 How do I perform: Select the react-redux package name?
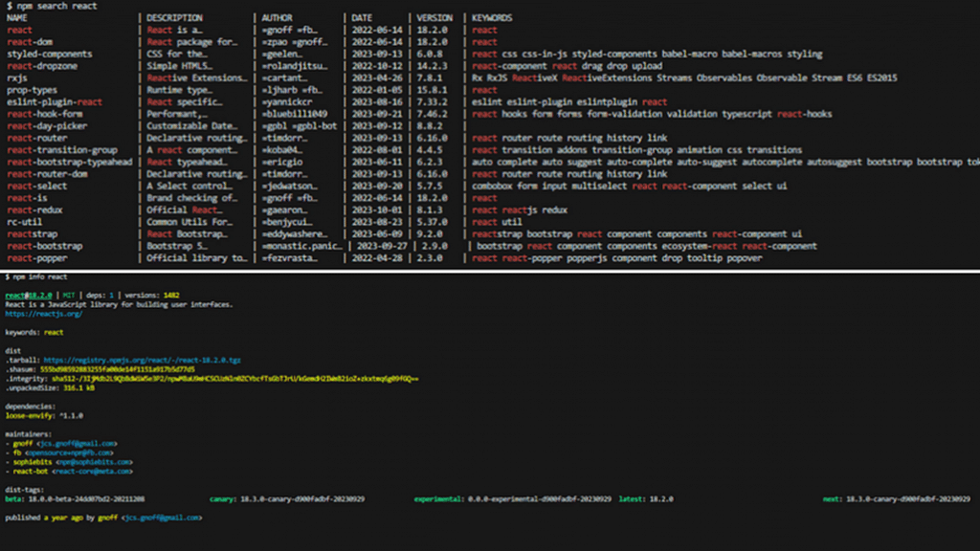coord(34,209)
